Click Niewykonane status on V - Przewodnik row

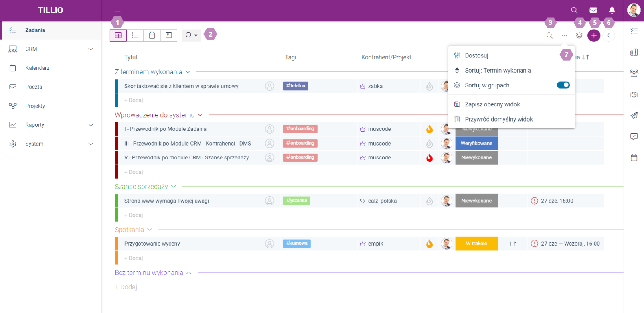point(476,157)
